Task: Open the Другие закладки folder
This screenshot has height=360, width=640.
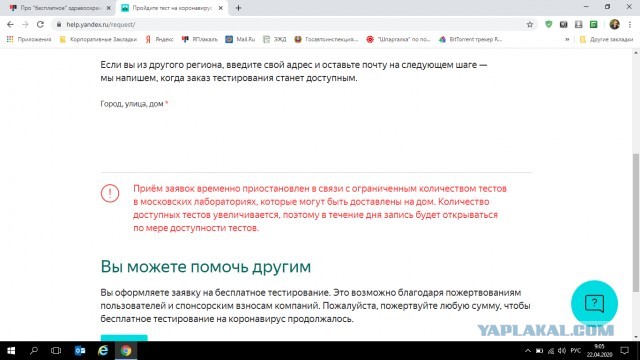Action: tap(606, 39)
